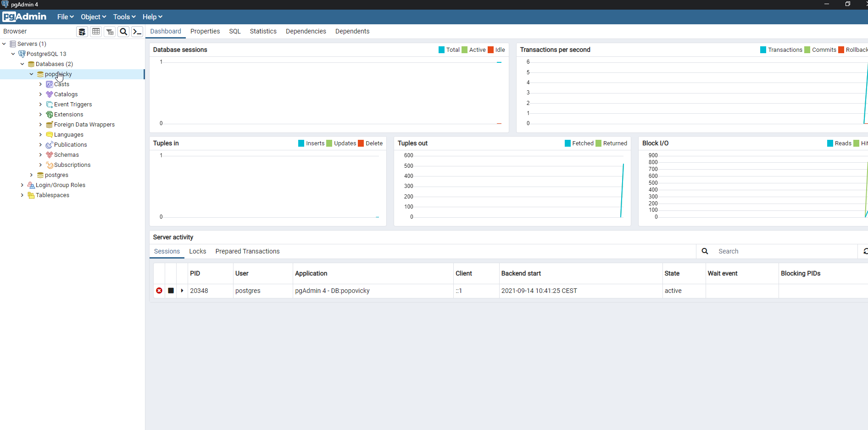Collapse the Databases node
The width and height of the screenshot is (868, 430).
pyautogui.click(x=22, y=64)
